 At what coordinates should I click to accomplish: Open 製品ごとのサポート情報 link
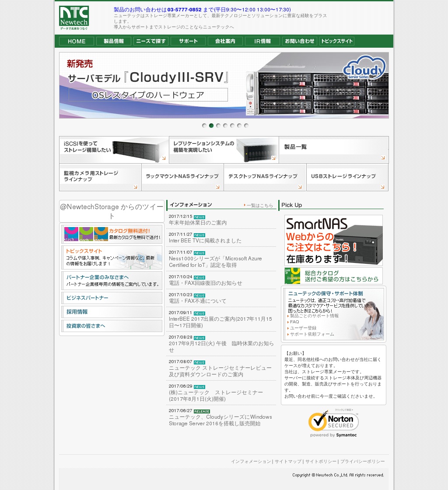tap(314, 316)
